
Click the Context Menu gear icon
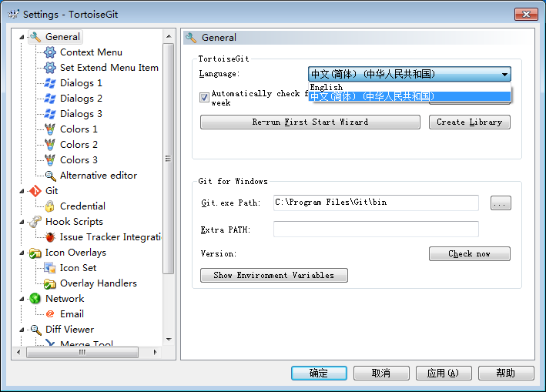tap(50, 52)
